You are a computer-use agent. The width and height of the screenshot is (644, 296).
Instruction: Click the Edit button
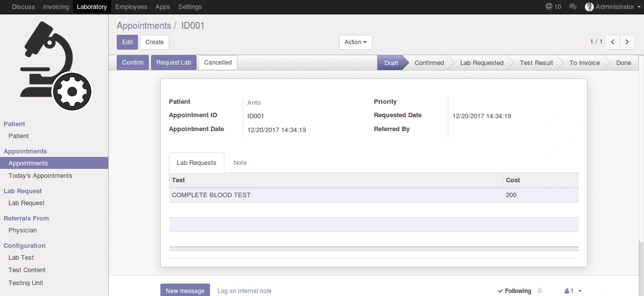click(127, 42)
